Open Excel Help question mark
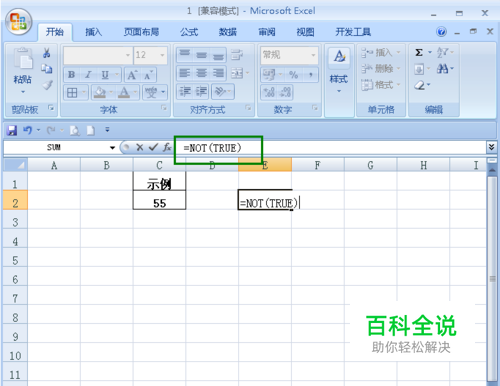This screenshot has height=386, width=500. 441,32
